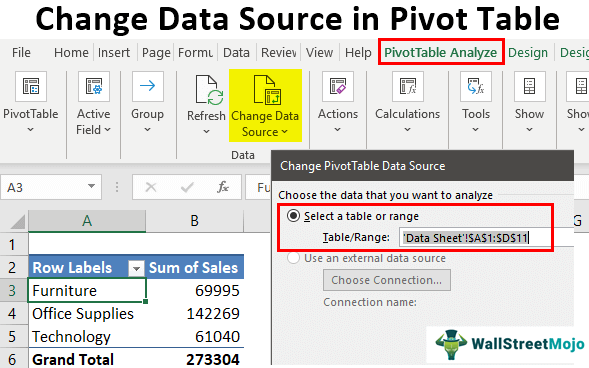
Task: Select column B header
Action: coord(195,221)
